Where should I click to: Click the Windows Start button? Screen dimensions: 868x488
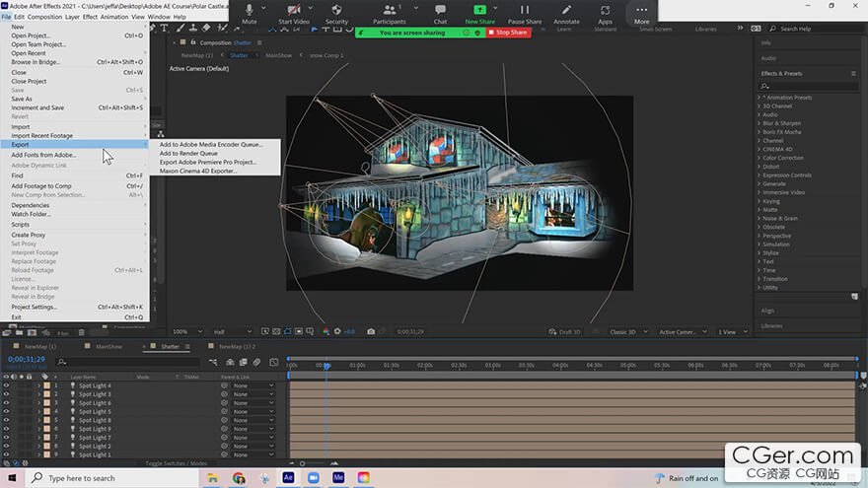coord(12,477)
